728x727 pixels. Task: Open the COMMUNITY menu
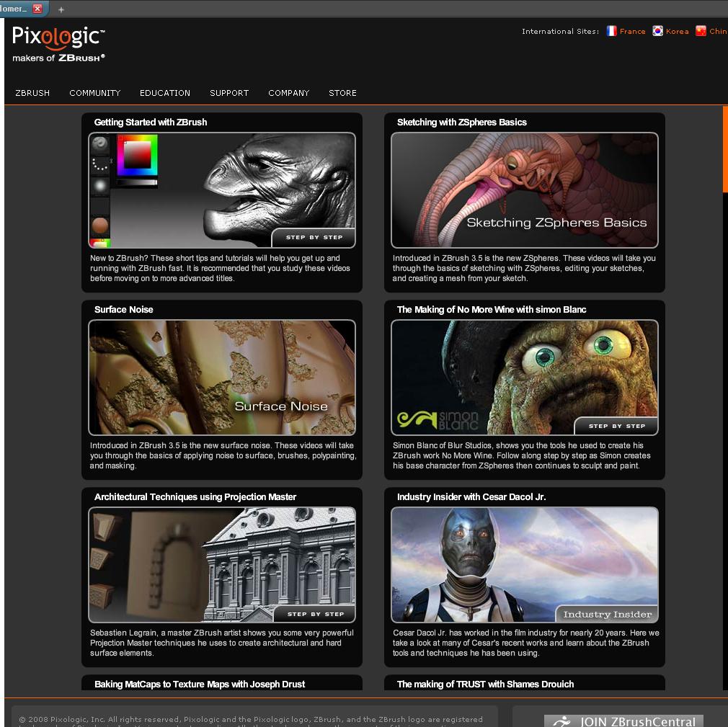94,93
